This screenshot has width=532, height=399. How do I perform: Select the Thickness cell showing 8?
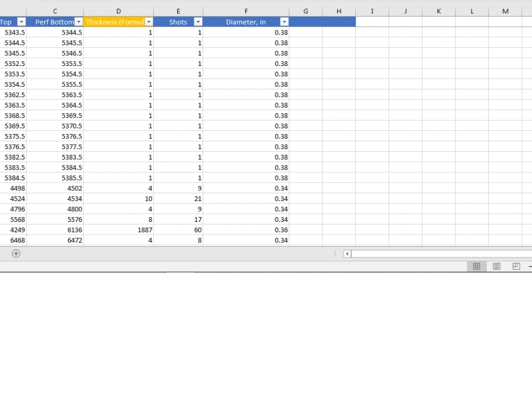119,220
